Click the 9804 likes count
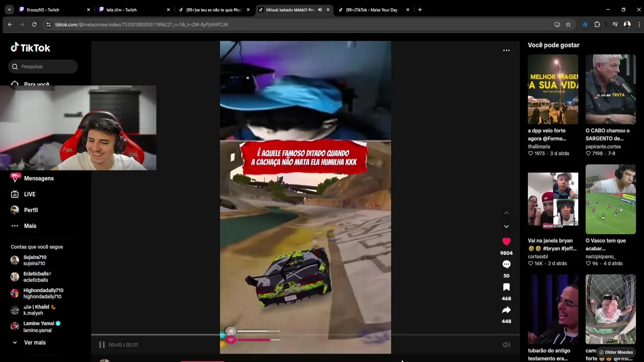644x362 pixels. tap(506, 253)
